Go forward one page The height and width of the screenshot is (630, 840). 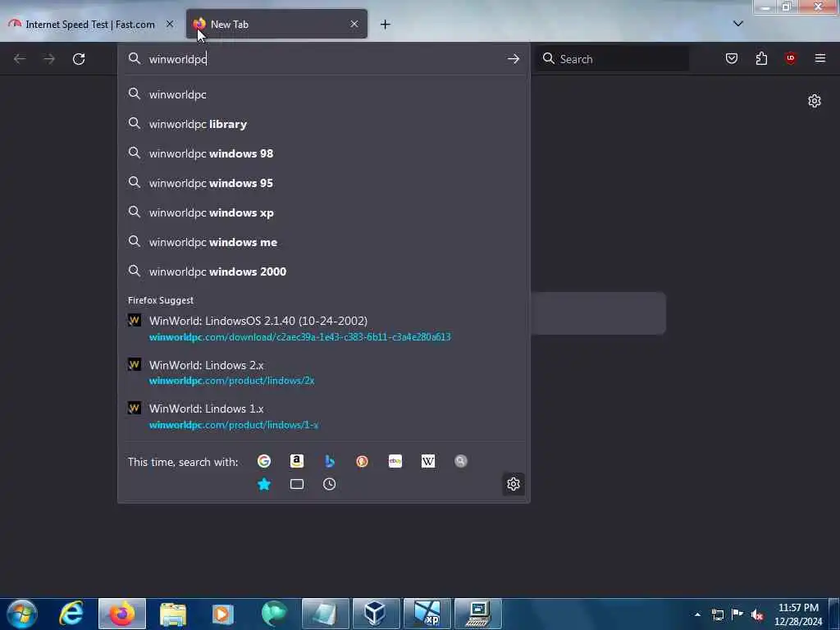tap(49, 59)
